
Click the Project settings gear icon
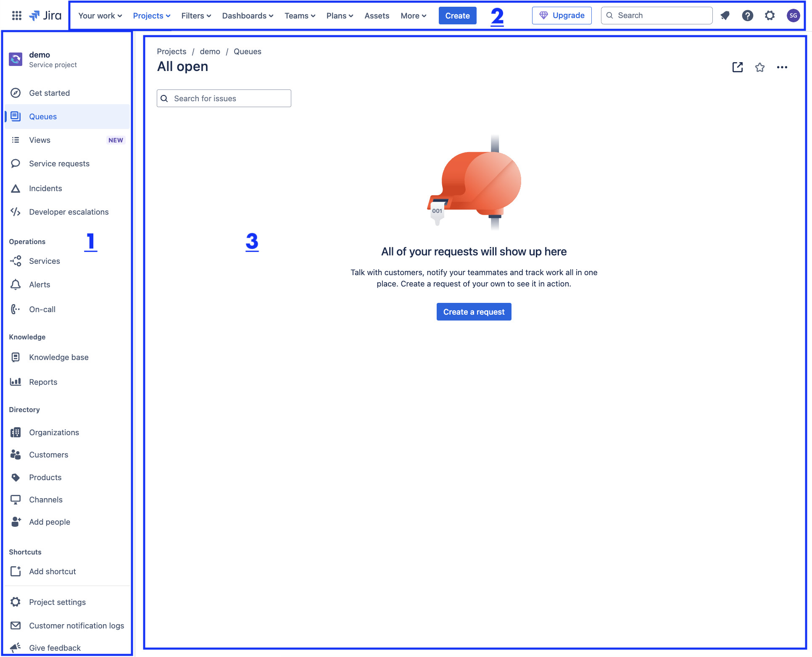coord(16,602)
